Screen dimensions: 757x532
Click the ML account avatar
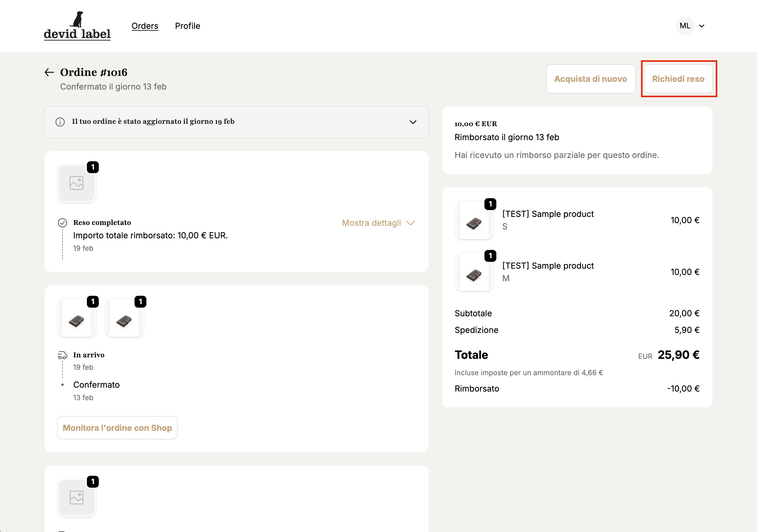(685, 26)
